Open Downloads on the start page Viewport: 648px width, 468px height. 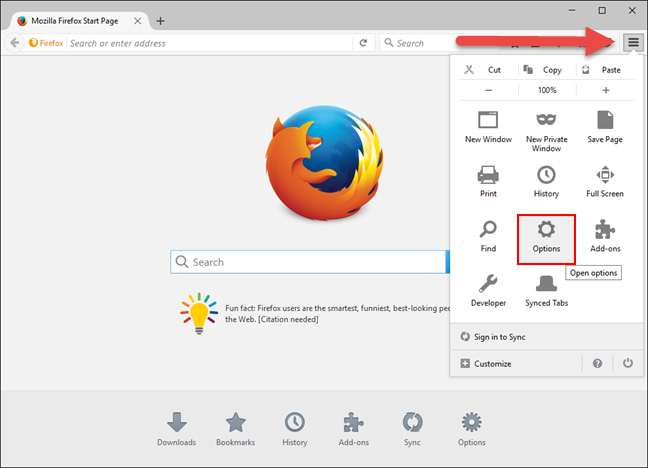point(176,429)
